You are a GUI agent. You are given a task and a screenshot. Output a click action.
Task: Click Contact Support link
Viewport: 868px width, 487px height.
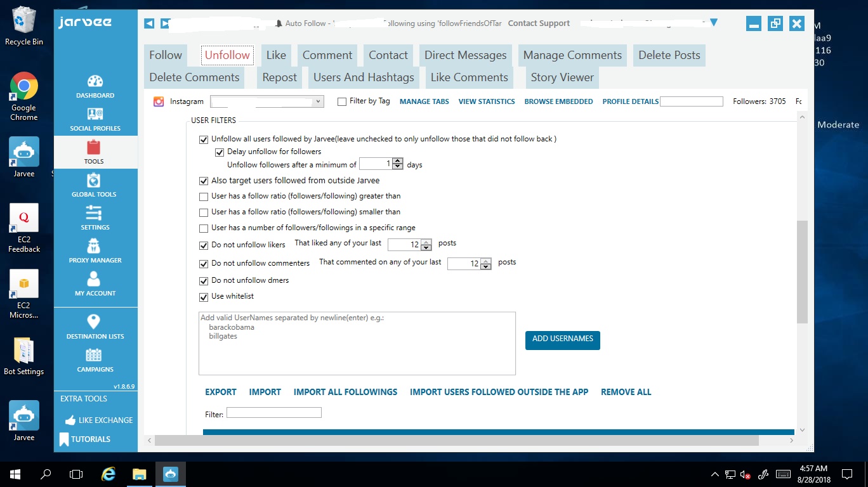tap(539, 23)
